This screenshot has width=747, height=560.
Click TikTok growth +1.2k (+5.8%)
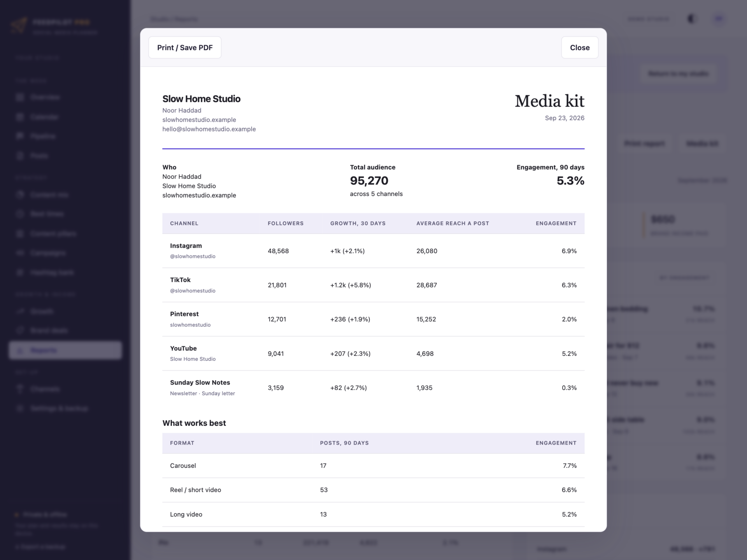[x=351, y=285]
